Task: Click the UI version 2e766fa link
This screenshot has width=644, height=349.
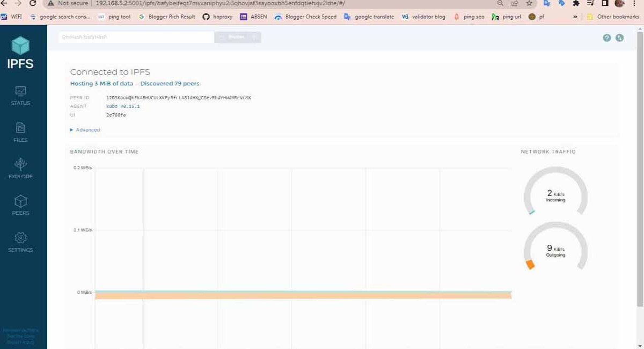Action: [x=116, y=115]
